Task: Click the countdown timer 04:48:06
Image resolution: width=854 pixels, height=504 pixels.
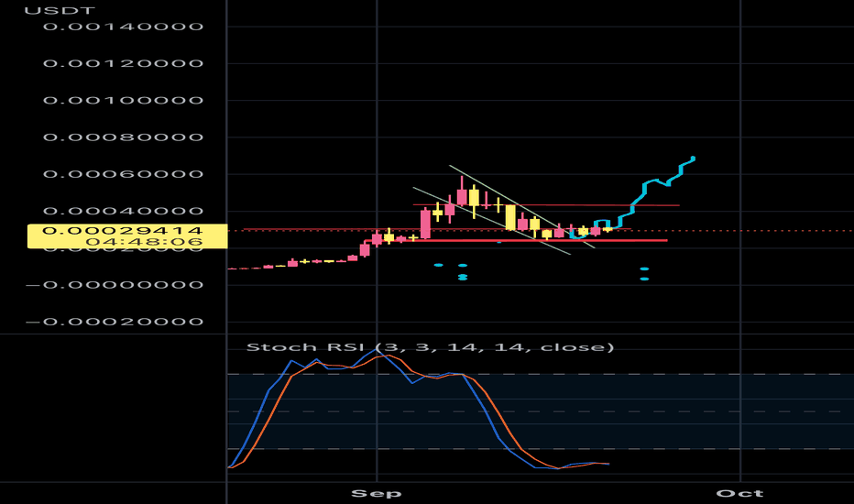Action: coord(144,242)
